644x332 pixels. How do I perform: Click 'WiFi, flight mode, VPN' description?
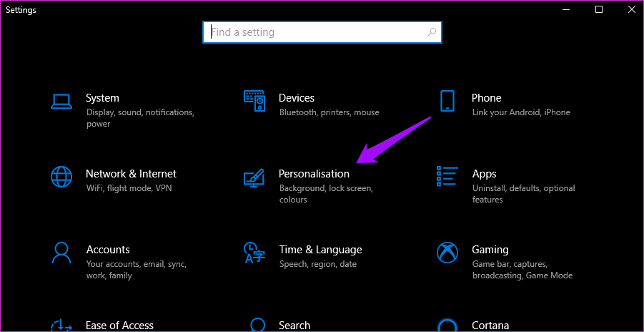tap(129, 188)
